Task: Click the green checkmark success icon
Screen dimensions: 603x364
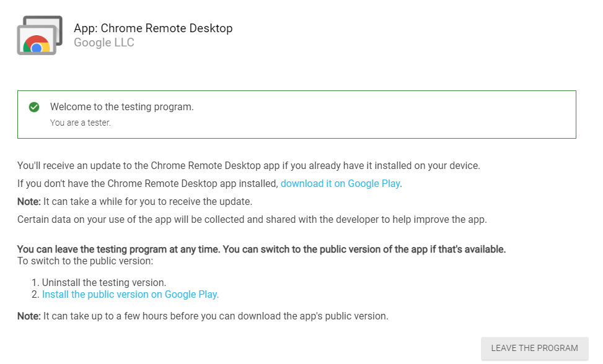Action: click(x=34, y=107)
